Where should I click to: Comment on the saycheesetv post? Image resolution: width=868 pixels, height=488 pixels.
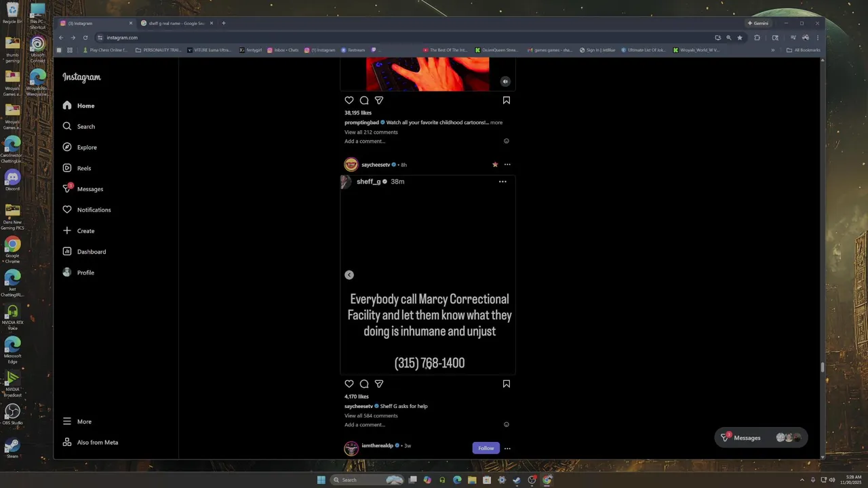click(364, 384)
